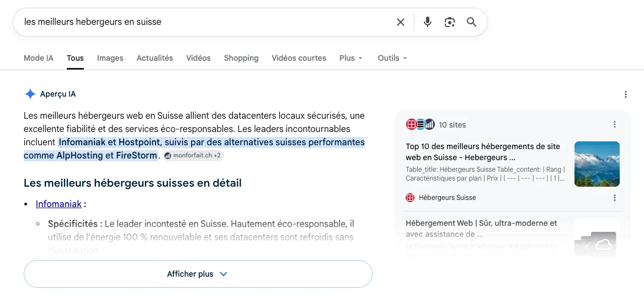Open the Vidéos courtes tab

tap(299, 58)
